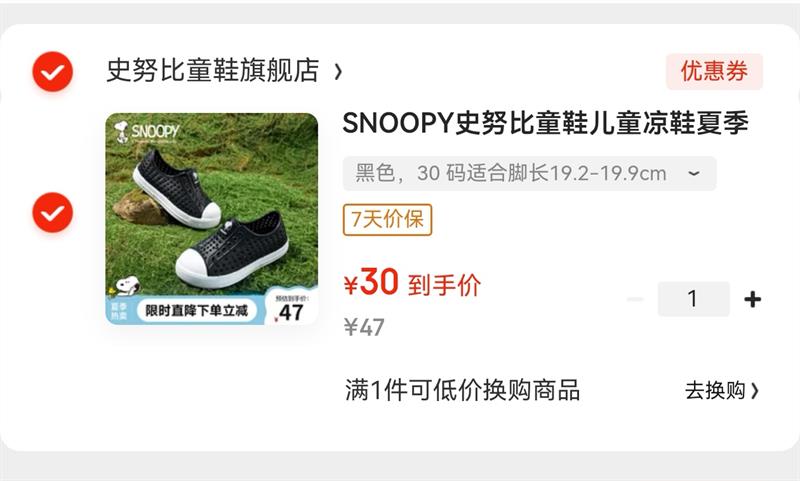The width and height of the screenshot is (800, 481).
Task: Open the 史努比童鞋旗舰店 store page
Action: (213, 70)
